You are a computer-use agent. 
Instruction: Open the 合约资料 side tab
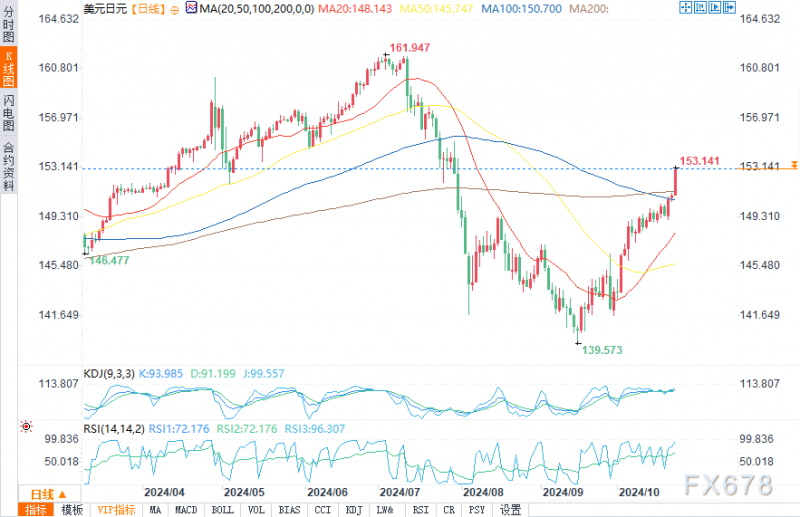pyautogui.click(x=9, y=166)
